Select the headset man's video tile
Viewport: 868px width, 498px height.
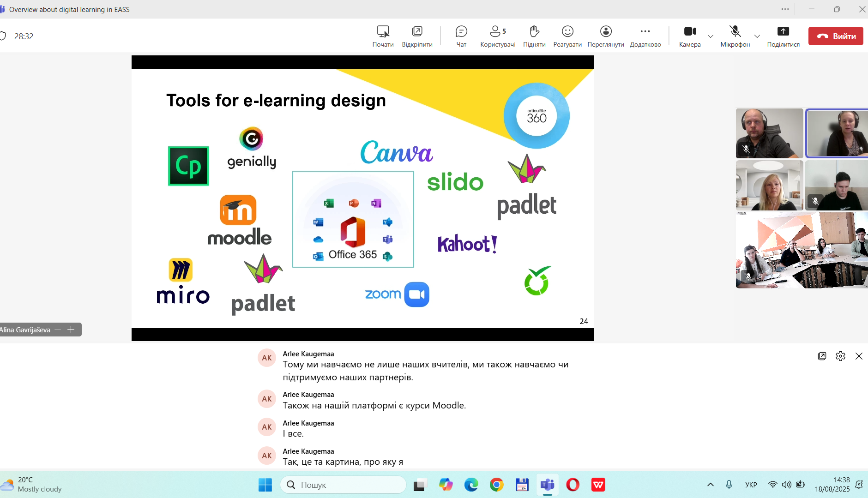click(769, 133)
